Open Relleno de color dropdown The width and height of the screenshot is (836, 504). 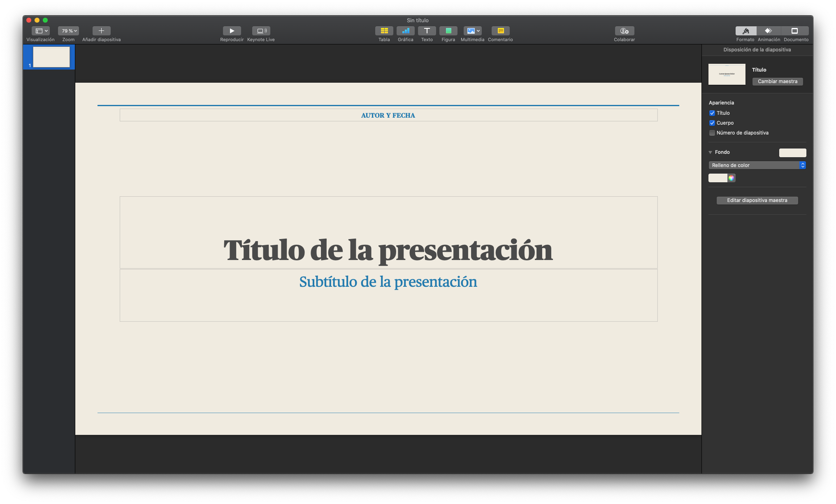point(757,165)
